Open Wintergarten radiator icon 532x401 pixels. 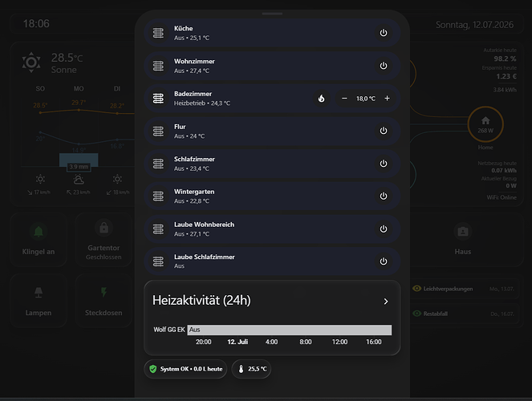[158, 196]
